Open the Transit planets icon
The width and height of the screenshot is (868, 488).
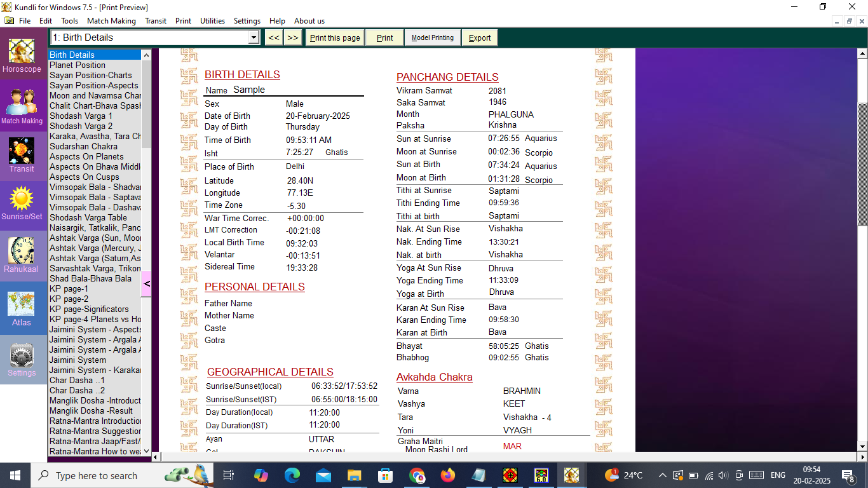(22, 151)
